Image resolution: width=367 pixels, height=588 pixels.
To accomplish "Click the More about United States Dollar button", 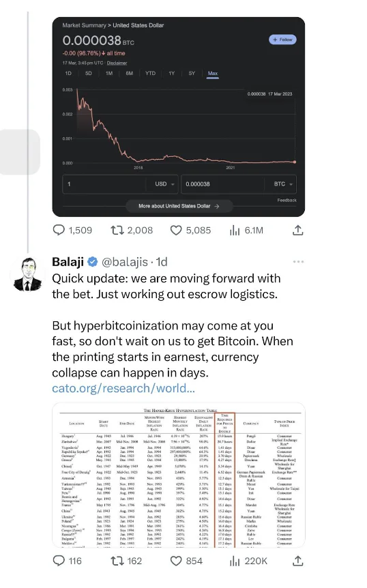I will (x=179, y=206).
